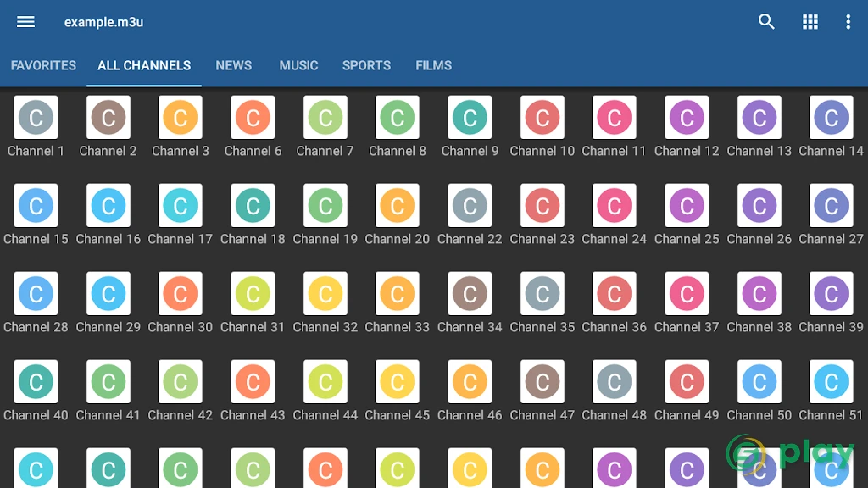Tap the brown Channel 2 icon

(108, 117)
